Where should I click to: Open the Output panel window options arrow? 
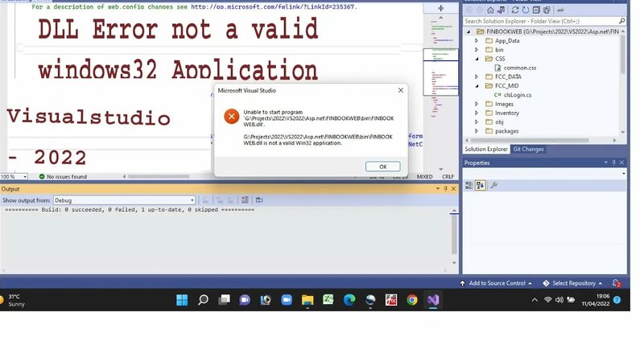click(438, 189)
